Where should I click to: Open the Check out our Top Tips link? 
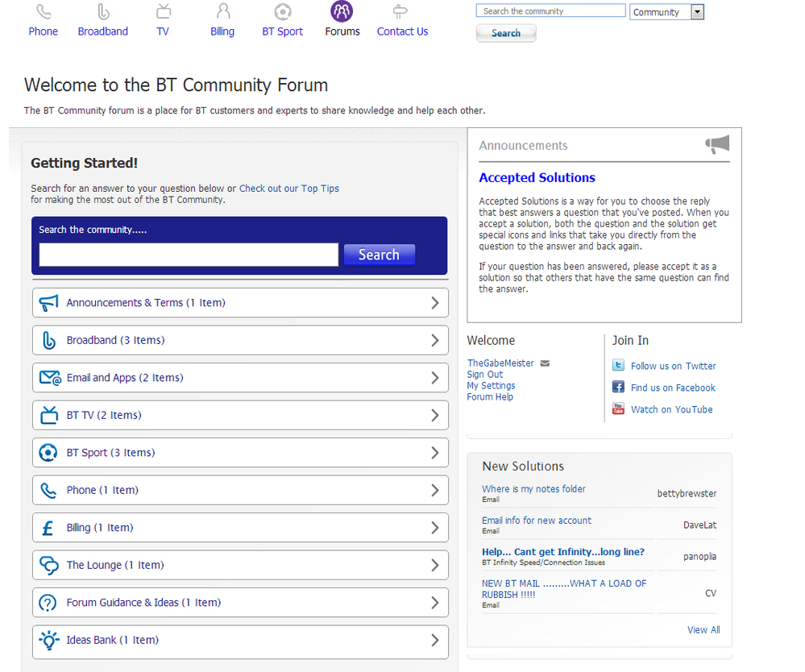(x=289, y=189)
